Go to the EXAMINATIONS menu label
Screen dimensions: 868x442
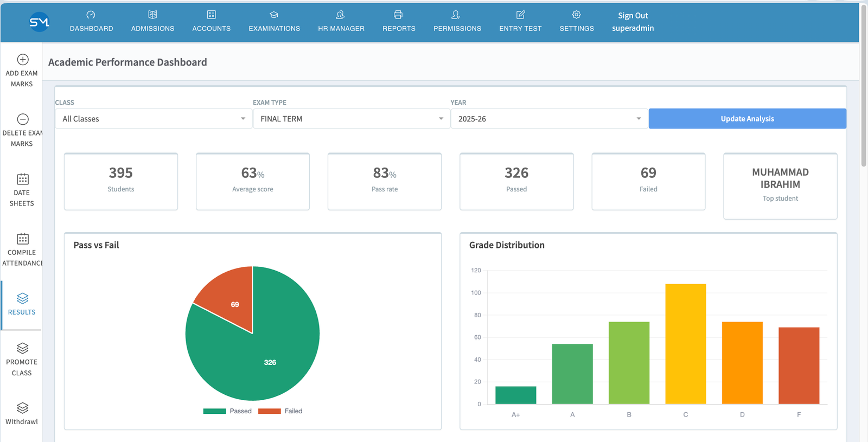coord(274,29)
